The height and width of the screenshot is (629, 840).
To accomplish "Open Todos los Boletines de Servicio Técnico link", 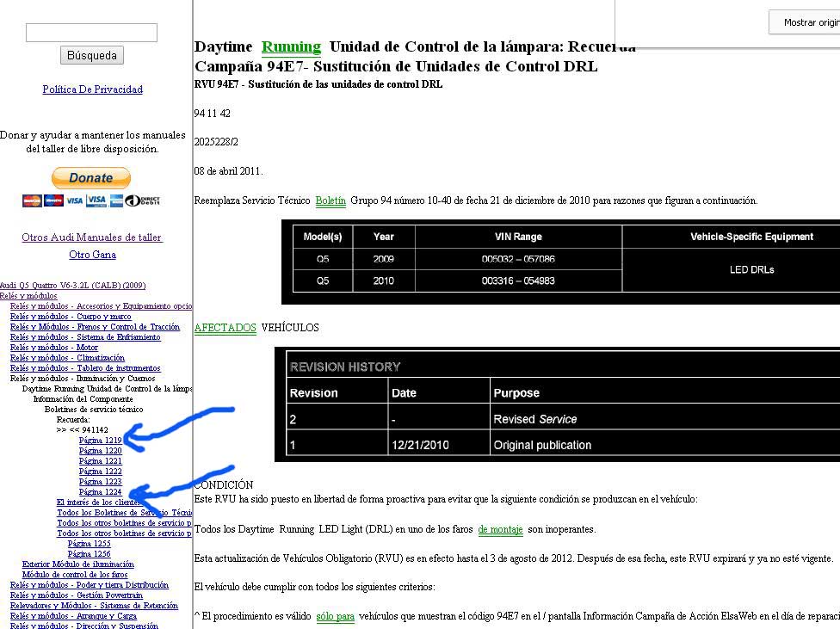I will tap(124, 513).
